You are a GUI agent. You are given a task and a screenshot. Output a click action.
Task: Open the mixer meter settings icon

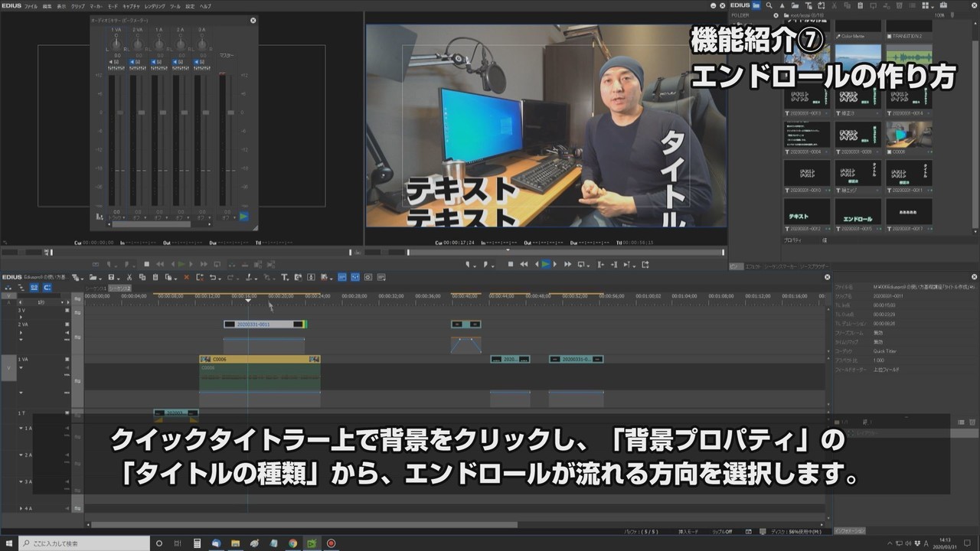[100, 217]
